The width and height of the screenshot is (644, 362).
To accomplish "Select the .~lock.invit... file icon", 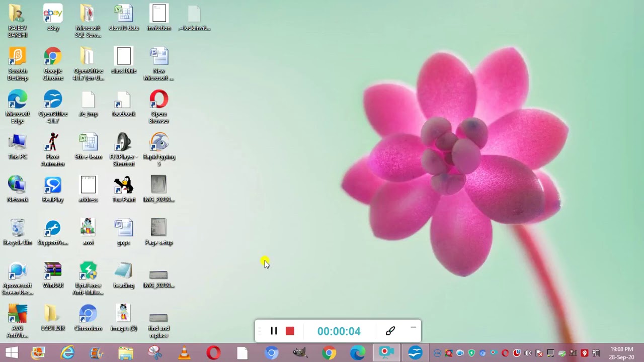I will (194, 18).
